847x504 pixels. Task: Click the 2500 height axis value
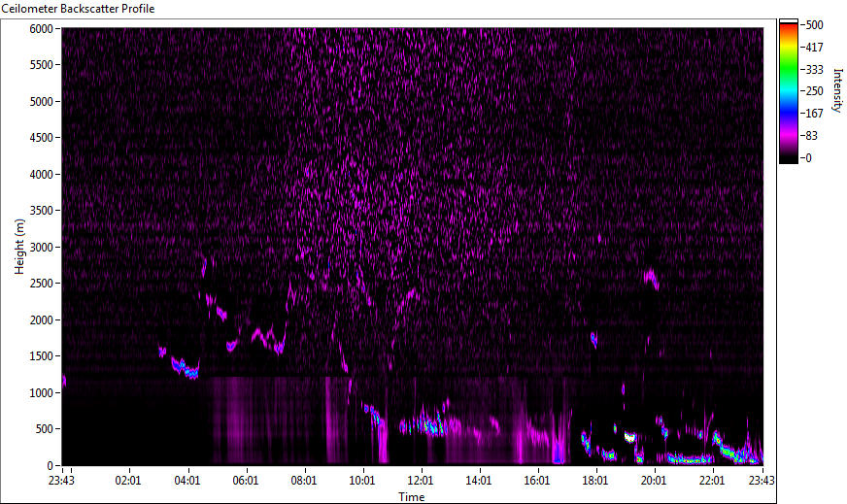click(x=41, y=284)
